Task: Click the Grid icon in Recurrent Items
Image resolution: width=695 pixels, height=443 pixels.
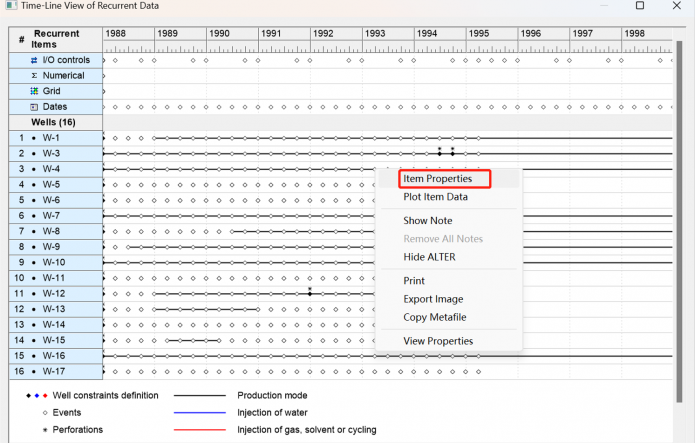Action: 34,91
